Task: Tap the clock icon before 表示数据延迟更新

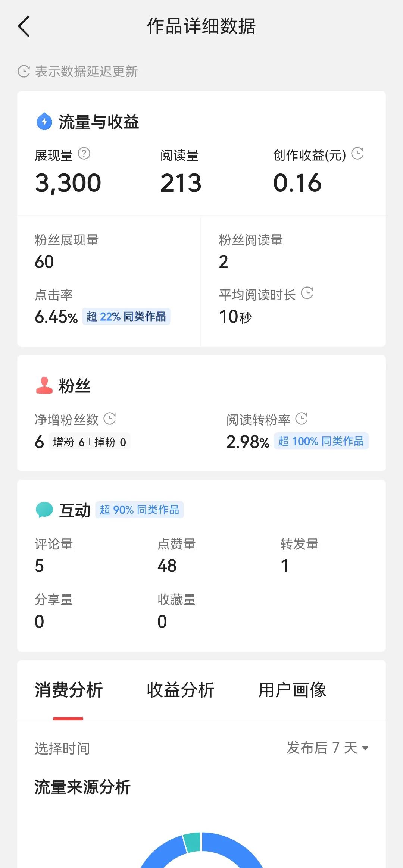Action: (24, 71)
